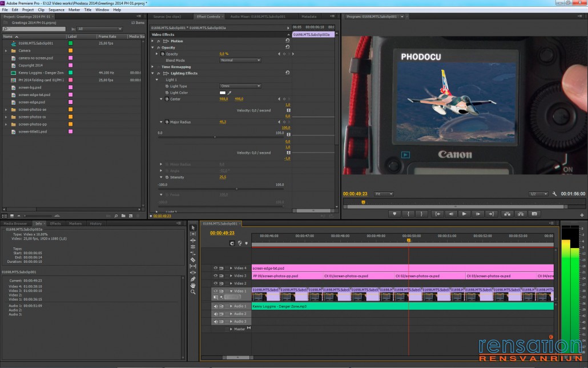Open the 1/2 playback resolution dropdown

(x=538, y=194)
